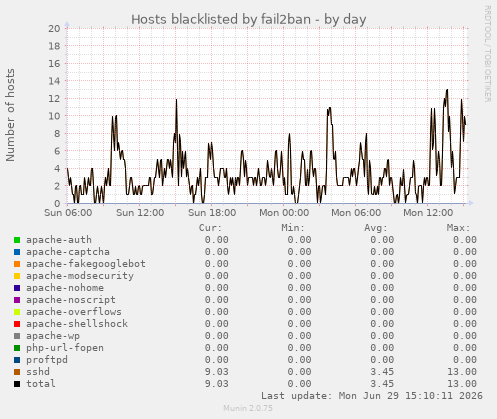
Task: Click the 'Mon 00:00' time axis label
Action: coord(284,213)
